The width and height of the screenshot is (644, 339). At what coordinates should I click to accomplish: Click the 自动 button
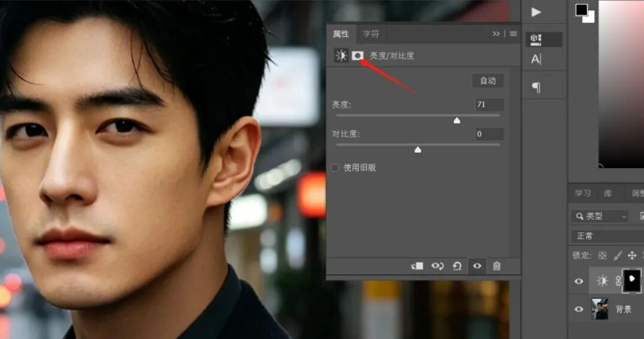488,81
